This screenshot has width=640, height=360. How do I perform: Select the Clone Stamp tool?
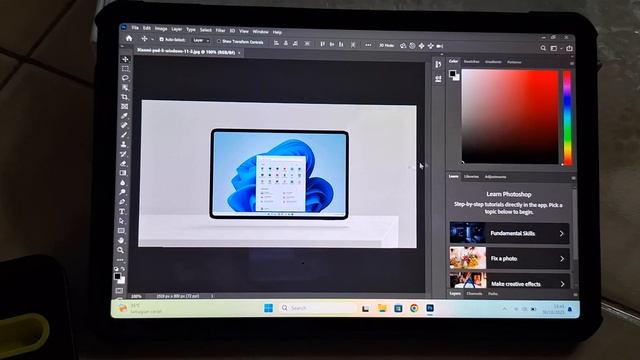(x=124, y=144)
